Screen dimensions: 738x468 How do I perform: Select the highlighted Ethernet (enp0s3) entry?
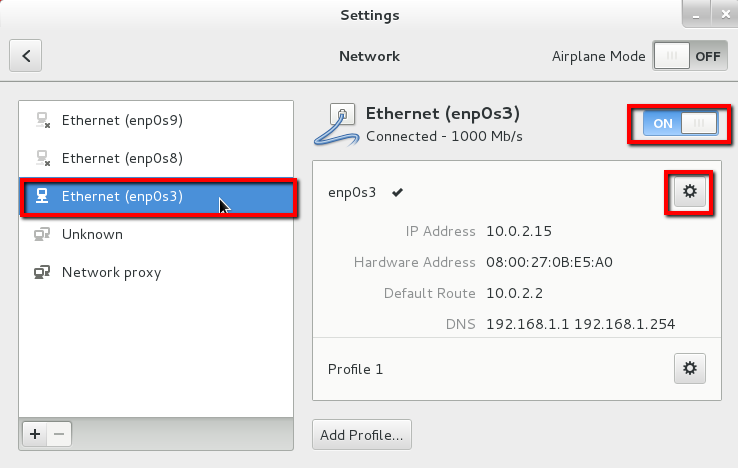[156, 196]
